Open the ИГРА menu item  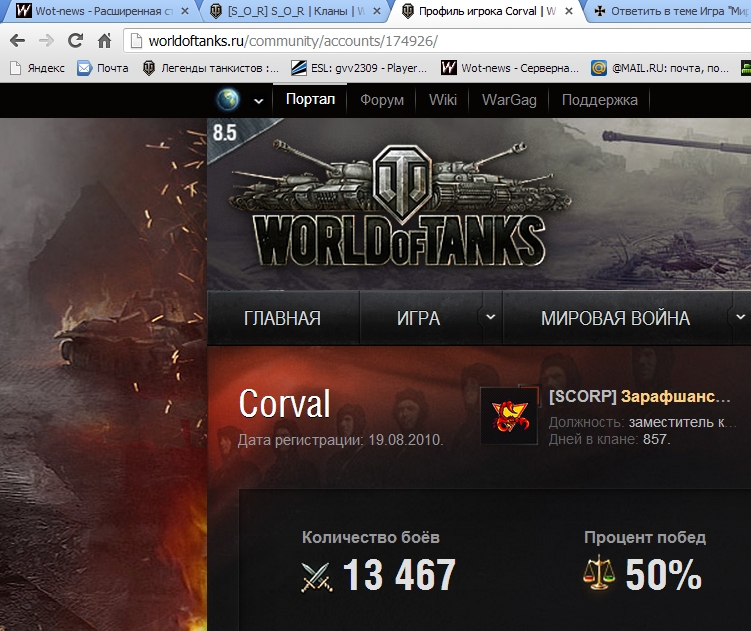click(418, 318)
